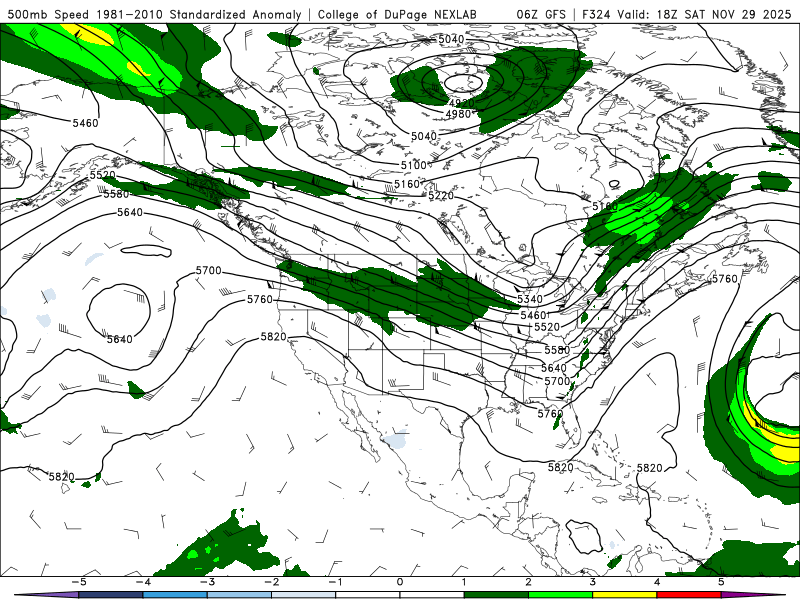Click the colorbar tick label '-2'

pyautogui.click(x=271, y=582)
